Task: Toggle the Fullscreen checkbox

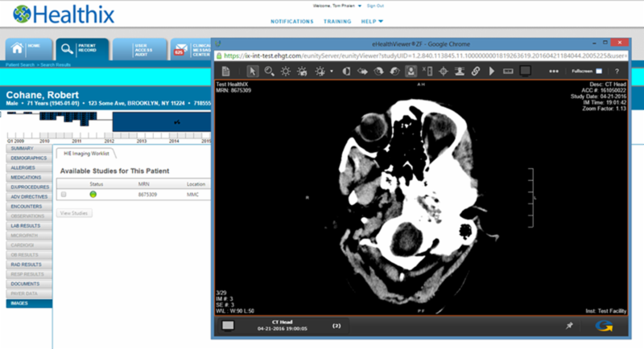Action: 598,72
